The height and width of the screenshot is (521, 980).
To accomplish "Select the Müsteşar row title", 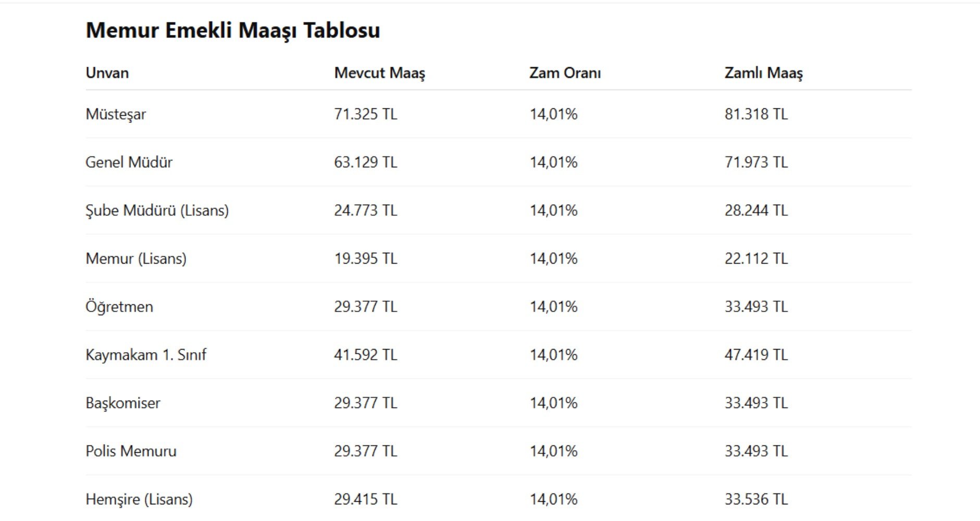I will (116, 114).
